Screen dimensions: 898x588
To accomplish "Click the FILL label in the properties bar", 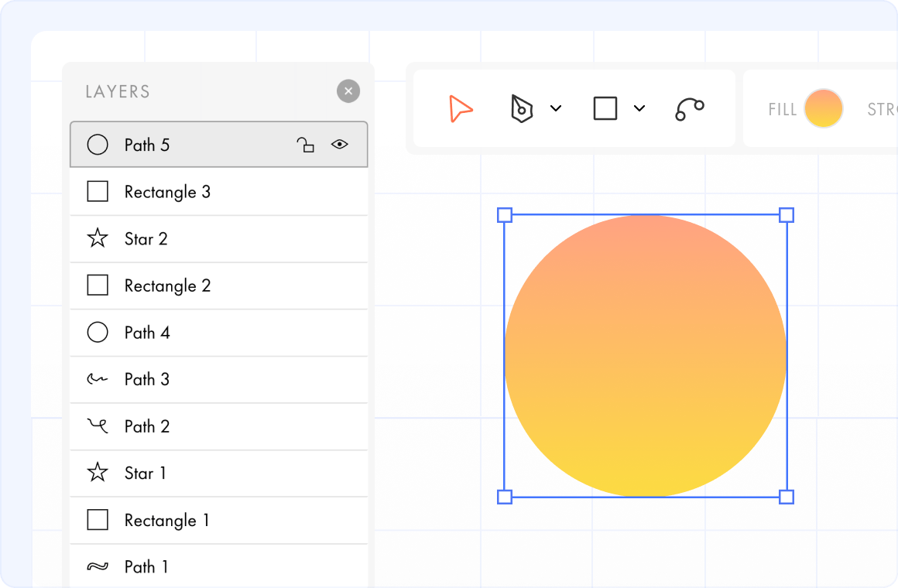I will (783, 109).
